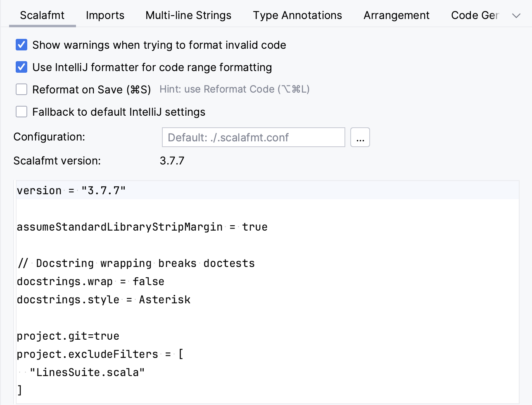Click the Scalafmt version 3.7.7 text
532x405 pixels.
[x=172, y=161]
